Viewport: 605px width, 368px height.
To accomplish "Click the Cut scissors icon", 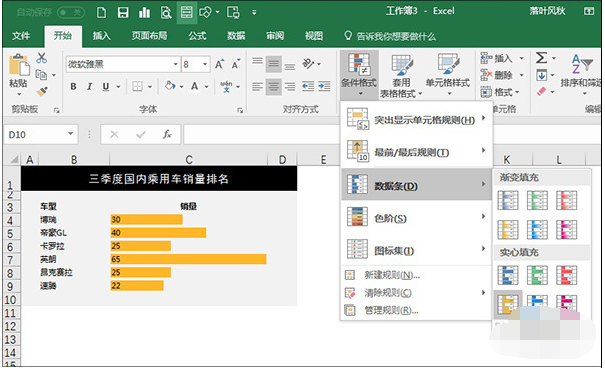I will click(x=42, y=58).
